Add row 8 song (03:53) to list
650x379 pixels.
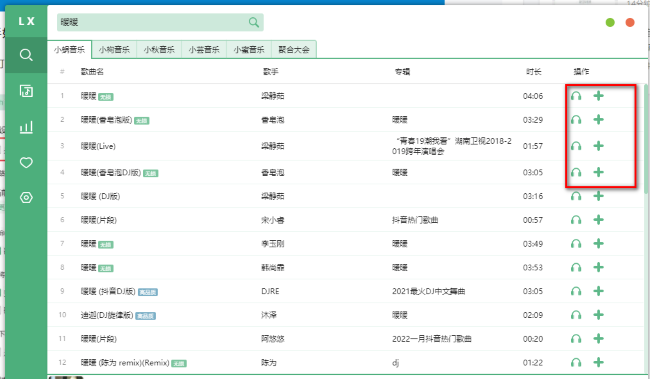(x=598, y=267)
